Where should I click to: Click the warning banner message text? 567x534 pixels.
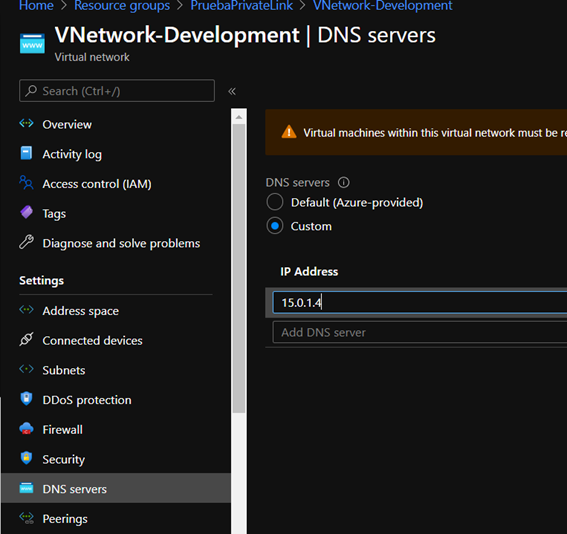pyautogui.click(x=435, y=133)
